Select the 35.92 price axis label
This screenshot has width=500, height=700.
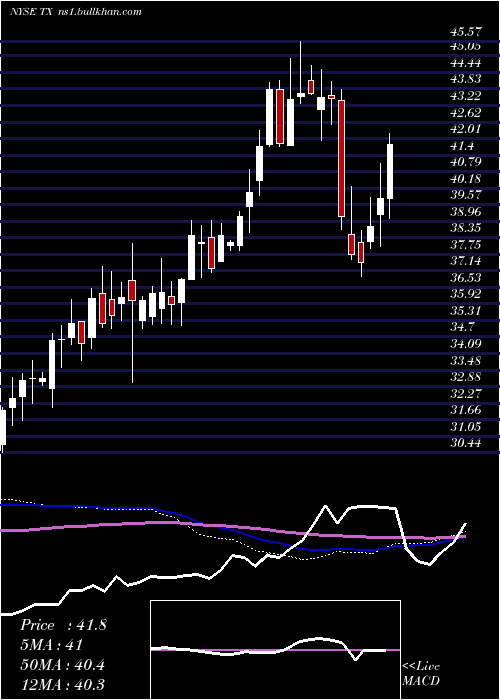(x=465, y=294)
